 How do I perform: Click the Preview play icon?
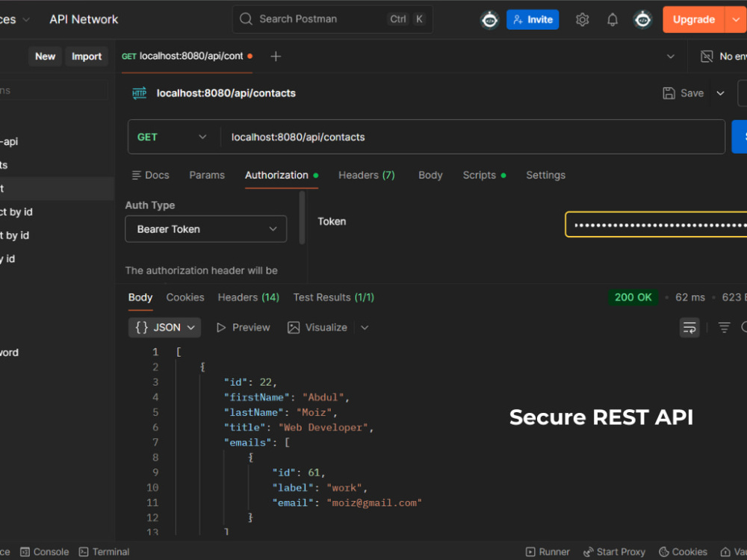pyautogui.click(x=220, y=328)
